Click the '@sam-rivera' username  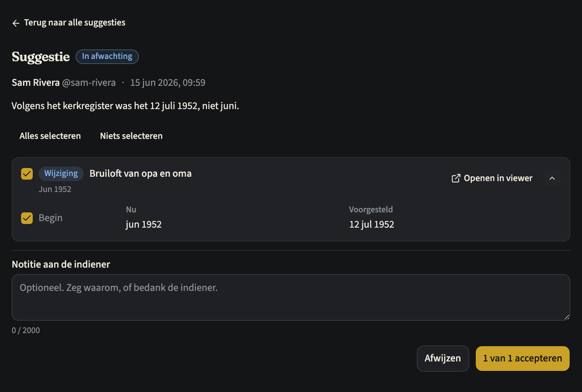(89, 83)
